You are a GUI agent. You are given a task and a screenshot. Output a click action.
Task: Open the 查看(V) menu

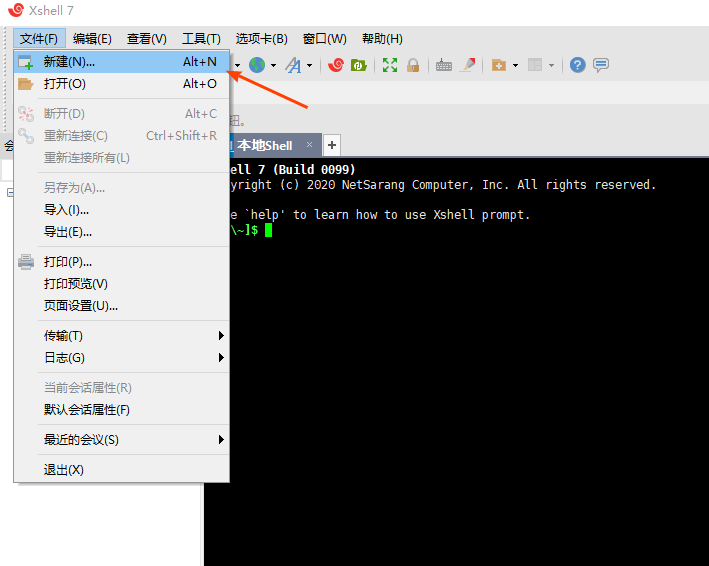pos(147,38)
